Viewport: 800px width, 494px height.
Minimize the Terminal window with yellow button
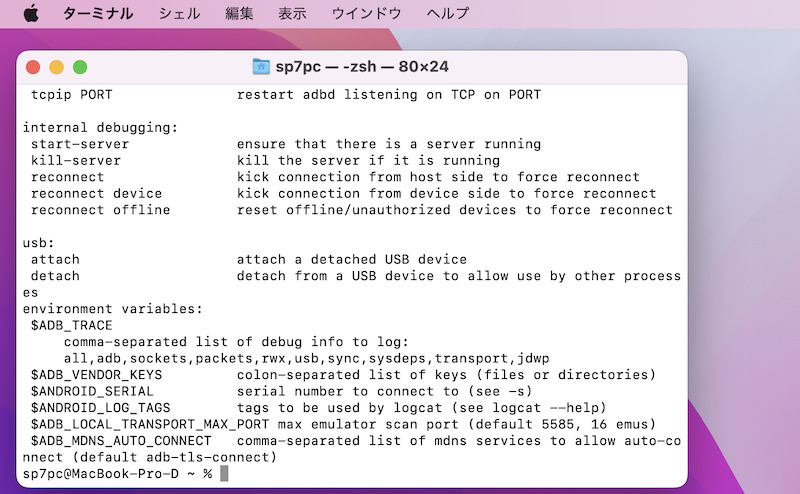[x=56, y=67]
